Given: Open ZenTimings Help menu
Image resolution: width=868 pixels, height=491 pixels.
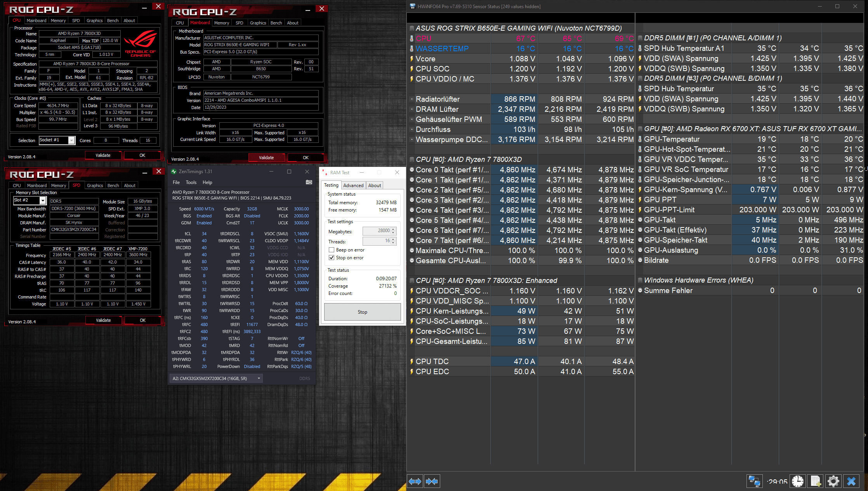Looking at the screenshot, I should (x=207, y=182).
